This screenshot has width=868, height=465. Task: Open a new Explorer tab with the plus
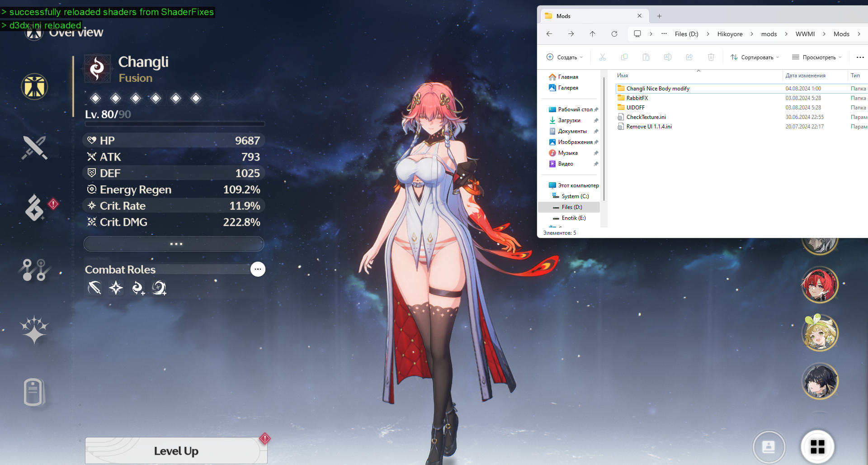pyautogui.click(x=659, y=16)
